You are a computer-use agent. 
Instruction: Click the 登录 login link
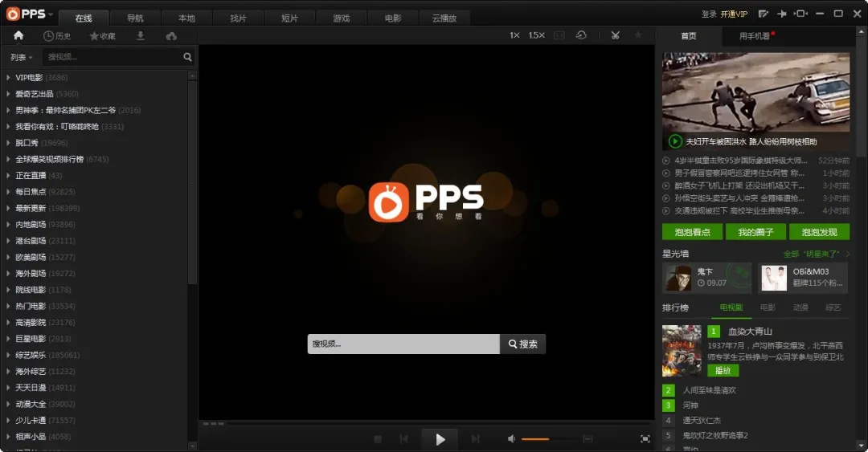tap(709, 14)
